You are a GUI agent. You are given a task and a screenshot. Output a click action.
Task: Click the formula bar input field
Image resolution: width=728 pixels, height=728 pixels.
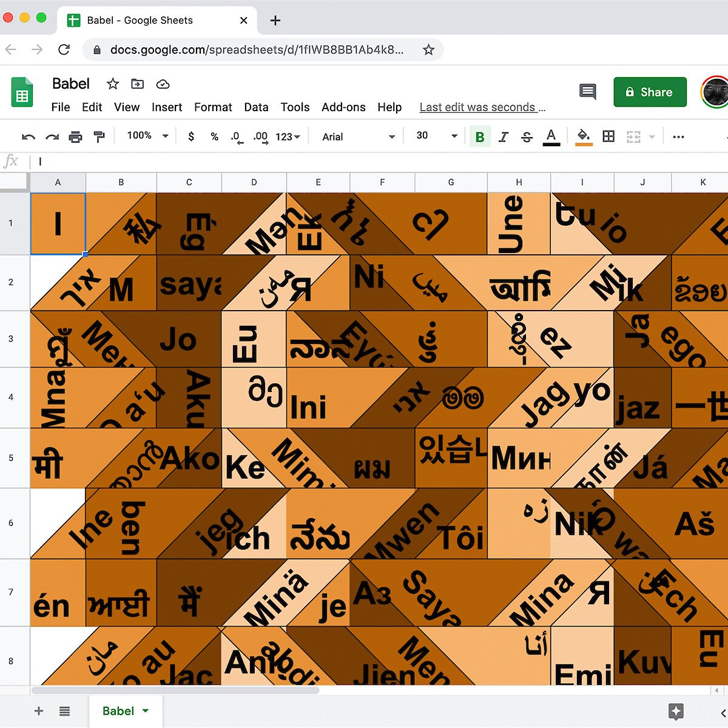coord(364,161)
